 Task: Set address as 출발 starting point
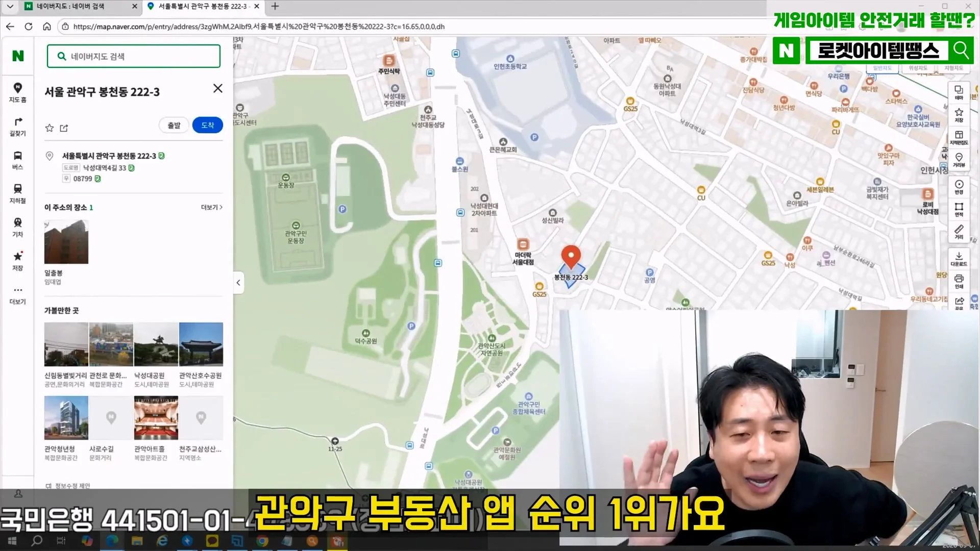pos(174,125)
